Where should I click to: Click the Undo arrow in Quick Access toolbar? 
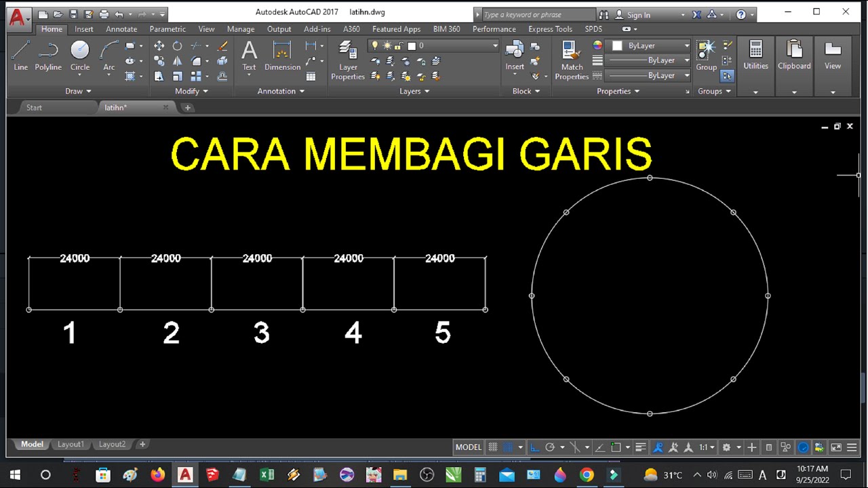(x=119, y=14)
